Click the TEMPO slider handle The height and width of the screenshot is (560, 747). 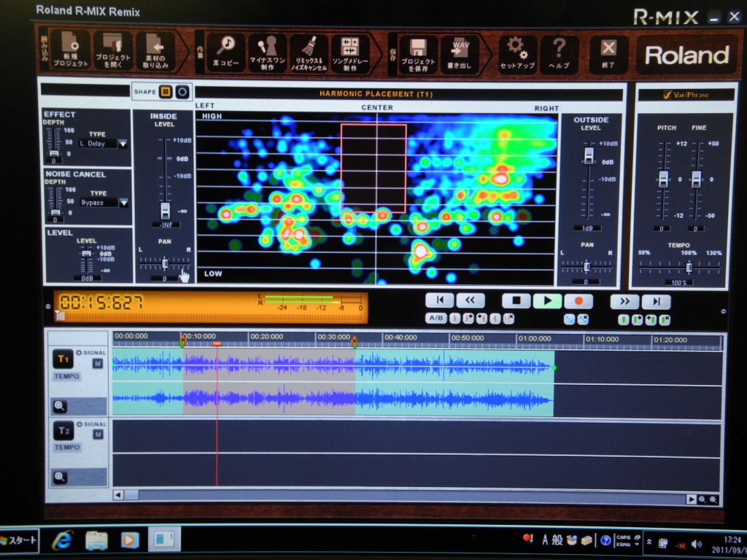coord(689,268)
